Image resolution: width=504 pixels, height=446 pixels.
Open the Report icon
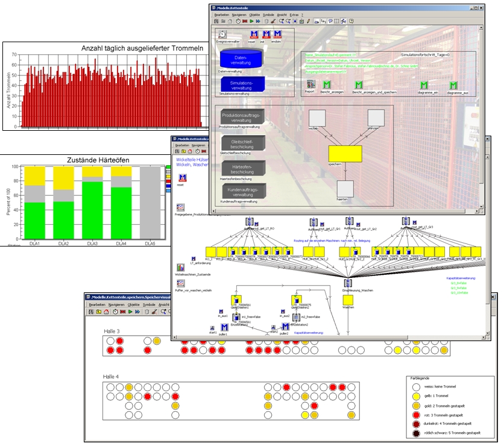tap(310, 85)
